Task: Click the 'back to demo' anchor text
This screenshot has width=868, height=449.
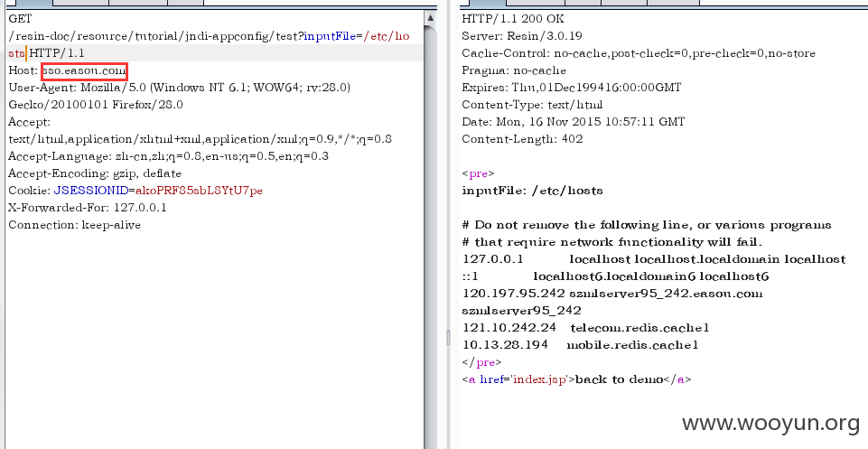Action: [x=620, y=379]
